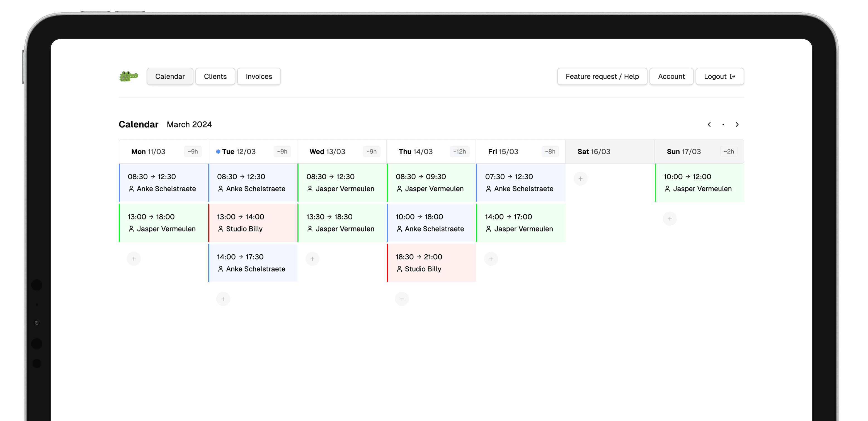
Task: Click the ~12h badge on Thursday
Action: (x=459, y=152)
